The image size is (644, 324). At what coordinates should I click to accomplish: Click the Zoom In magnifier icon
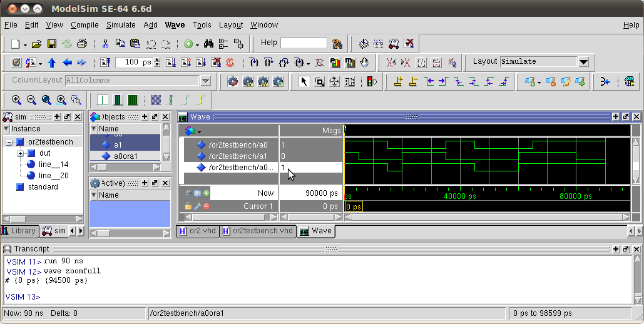pyautogui.click(x=16, y=100)
